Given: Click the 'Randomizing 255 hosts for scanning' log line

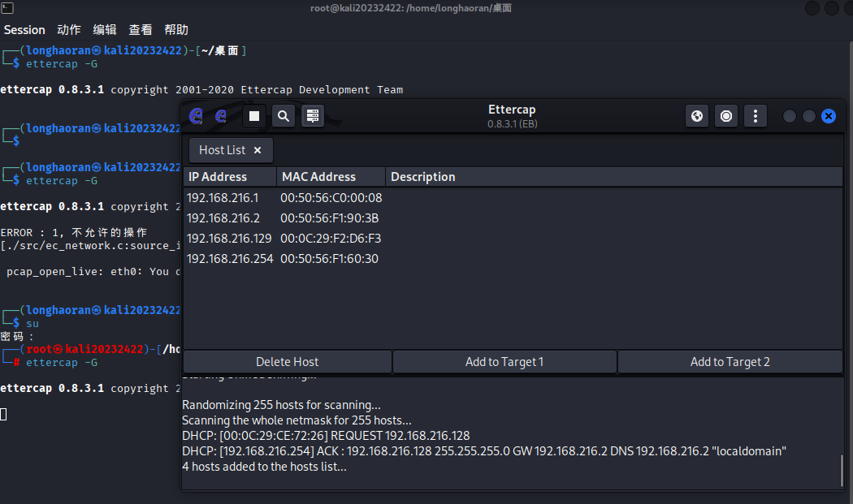Looking at the screenshot, I should (x=281, y=405).
